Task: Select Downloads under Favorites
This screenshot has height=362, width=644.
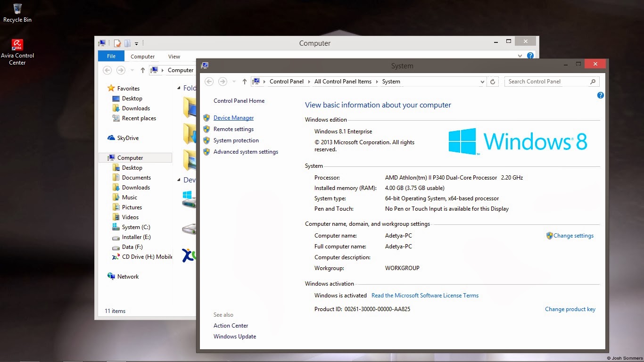Action: (136, 108)
